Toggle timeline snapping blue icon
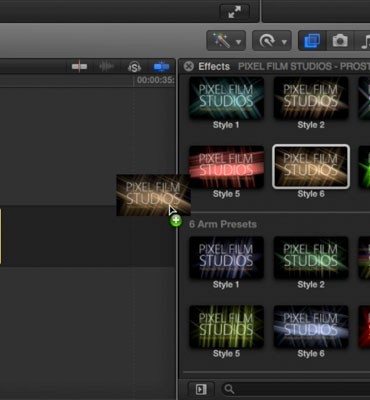The width and height of the screenshot is (370, 400). pos(161,67)
